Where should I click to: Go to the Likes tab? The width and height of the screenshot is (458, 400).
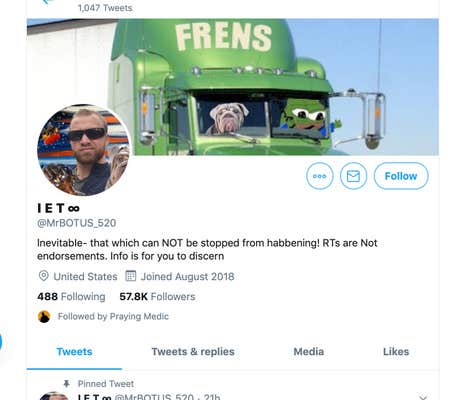tap(396, 352)
